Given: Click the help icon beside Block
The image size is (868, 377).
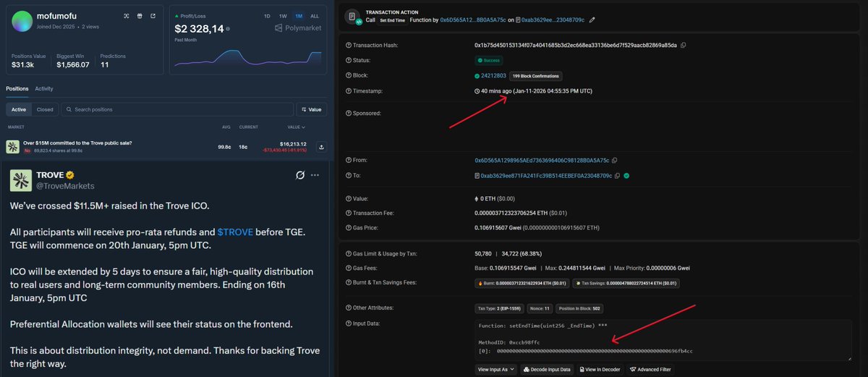Looking at the screenshot, I should [348, 75].
